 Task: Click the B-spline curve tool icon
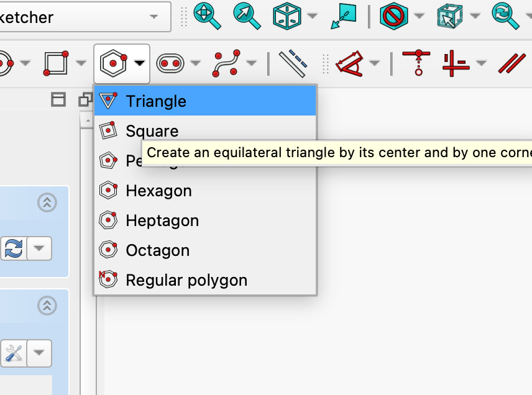pyautogui.click(x=226, y=63)
